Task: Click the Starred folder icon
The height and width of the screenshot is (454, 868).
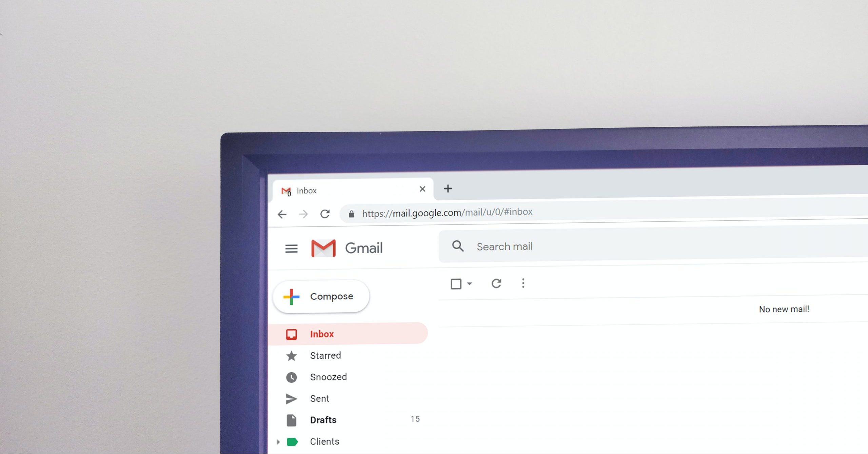Action: [291, 355]
